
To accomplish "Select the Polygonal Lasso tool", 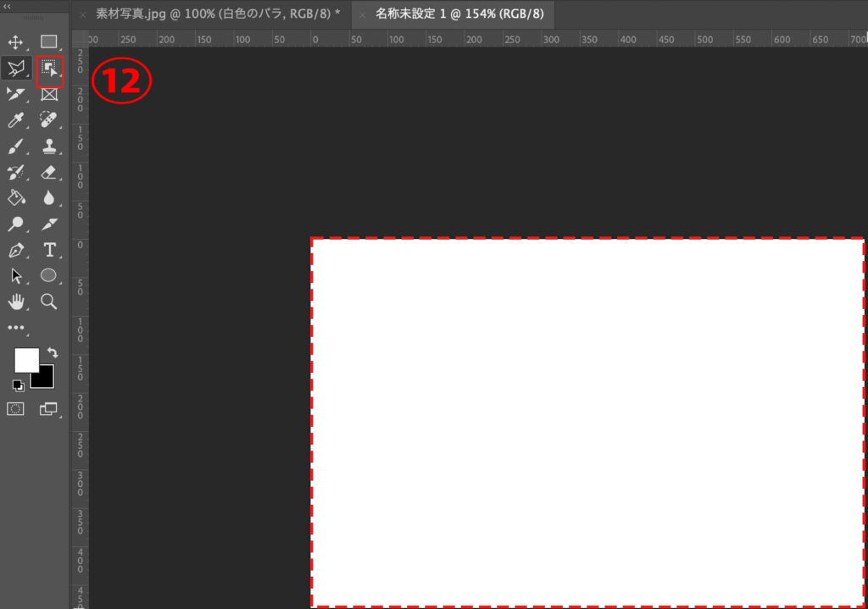I will coord(15,69).
